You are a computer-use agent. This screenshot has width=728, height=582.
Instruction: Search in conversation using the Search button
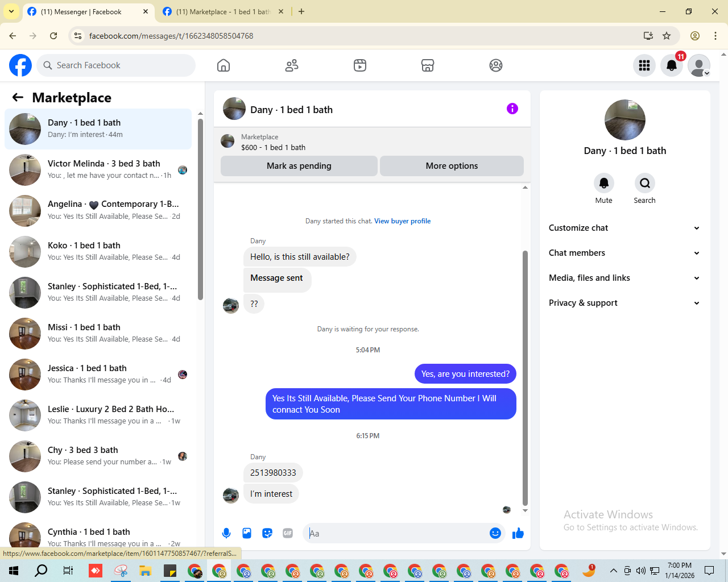(x=645, y=183)
